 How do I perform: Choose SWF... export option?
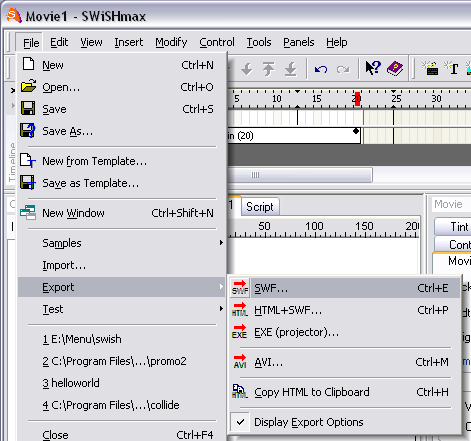point(345,288)
